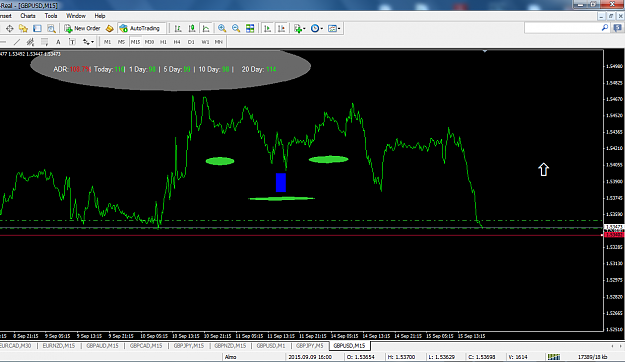Switch to the M30 timeframe

[x=149, y=42]
